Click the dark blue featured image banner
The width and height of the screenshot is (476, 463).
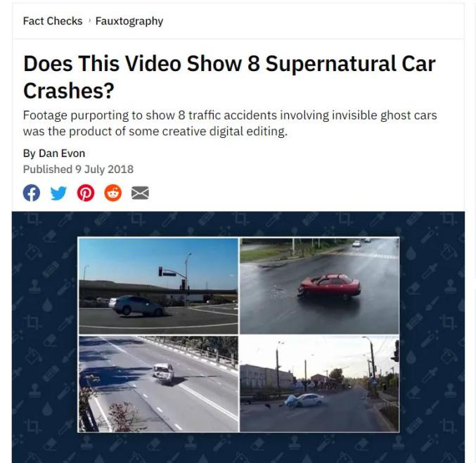[238, 337]
